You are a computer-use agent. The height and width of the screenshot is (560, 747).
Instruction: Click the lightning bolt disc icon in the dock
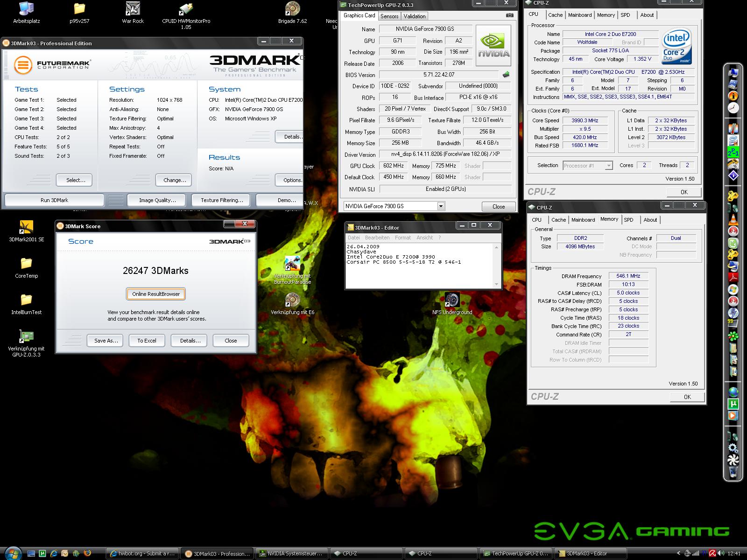pyautogui.click(x=733, y=313)
